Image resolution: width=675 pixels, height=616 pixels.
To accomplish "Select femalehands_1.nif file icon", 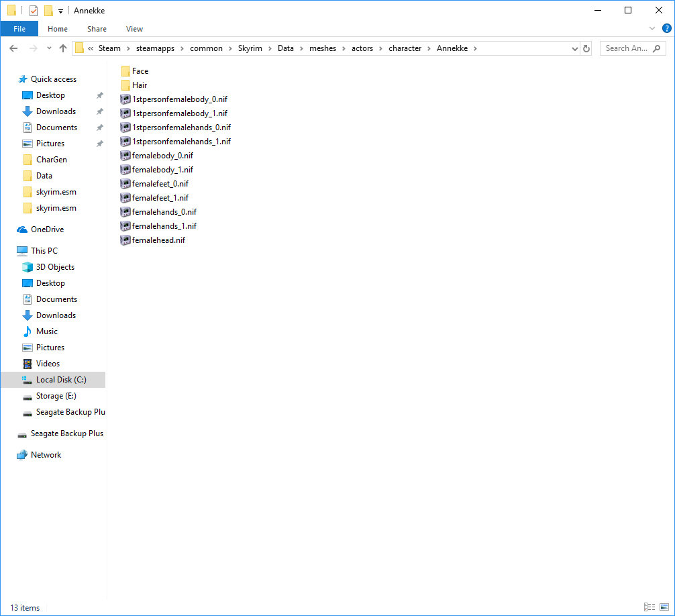I will (125, 226).
